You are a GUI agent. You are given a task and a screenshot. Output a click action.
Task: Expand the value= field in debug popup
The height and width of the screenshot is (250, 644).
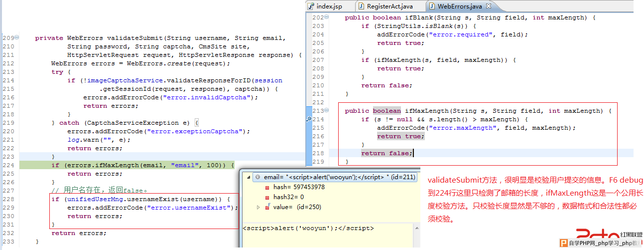[x=258, y=207]
